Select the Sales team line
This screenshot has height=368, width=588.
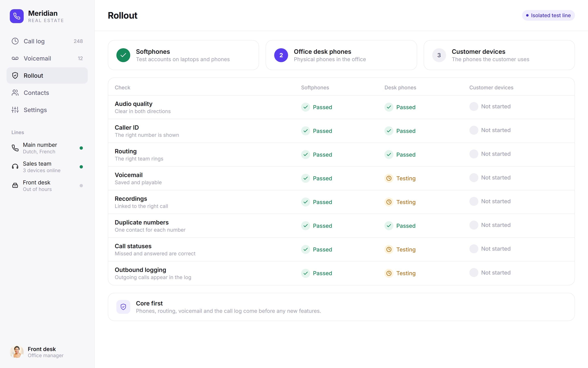47,167
